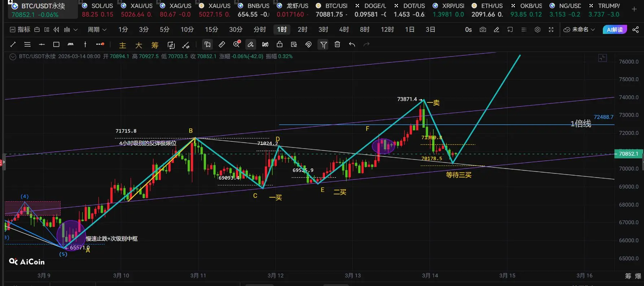644x286 pixels.
Task: Toggle the 爆 button at chart bottom-right
Action: [638, 276]
